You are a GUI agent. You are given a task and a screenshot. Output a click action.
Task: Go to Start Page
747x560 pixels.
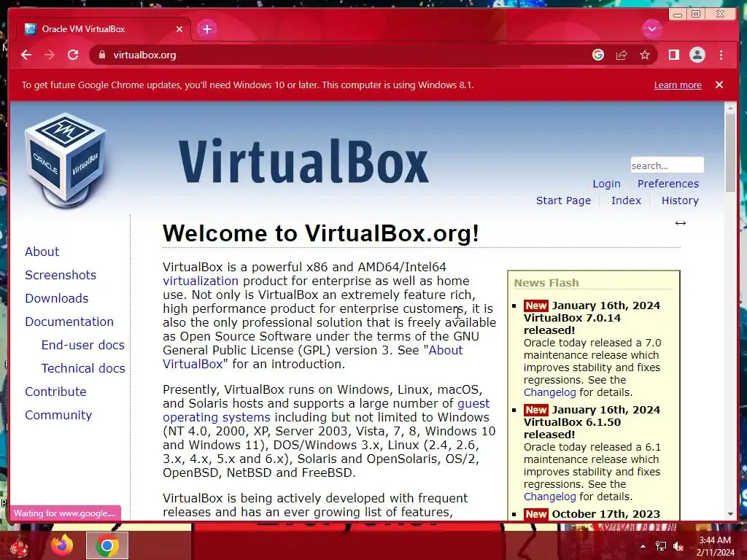(563, 201)
